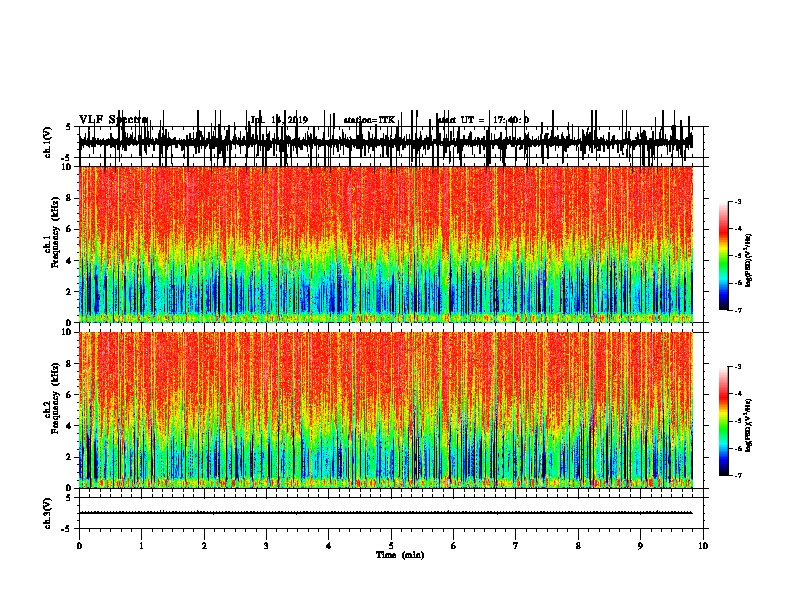
Task: Click the log(PSD) label beside ch.2 colorbar
Action: pyautogui.click(x=748, y=425)
